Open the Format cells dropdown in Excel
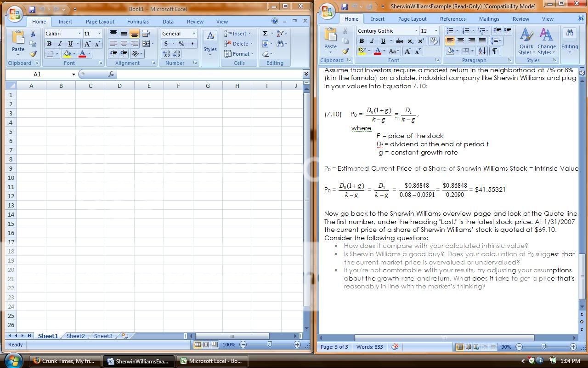The image size is (588, 368). click(x=252, y=54)
